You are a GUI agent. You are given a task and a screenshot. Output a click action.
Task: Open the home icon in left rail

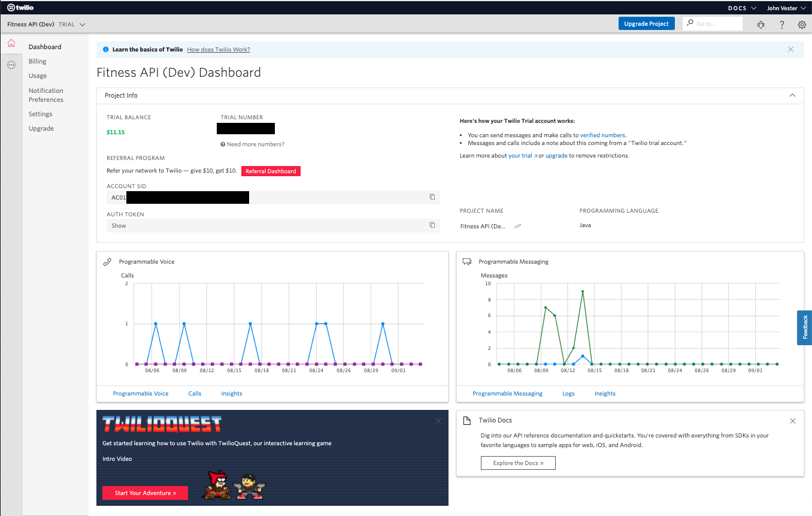pyautogui.click(x=11, y=44)
